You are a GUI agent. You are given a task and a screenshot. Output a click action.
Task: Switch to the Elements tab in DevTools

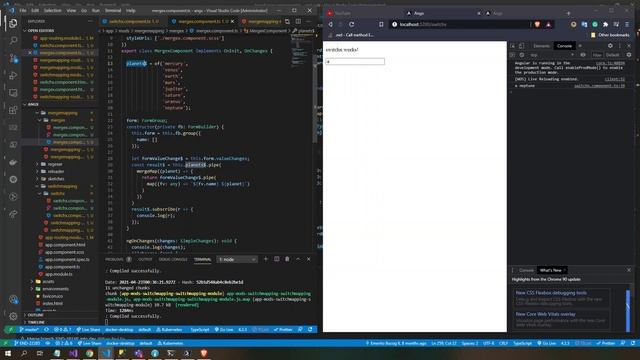[x=542, y=46]
